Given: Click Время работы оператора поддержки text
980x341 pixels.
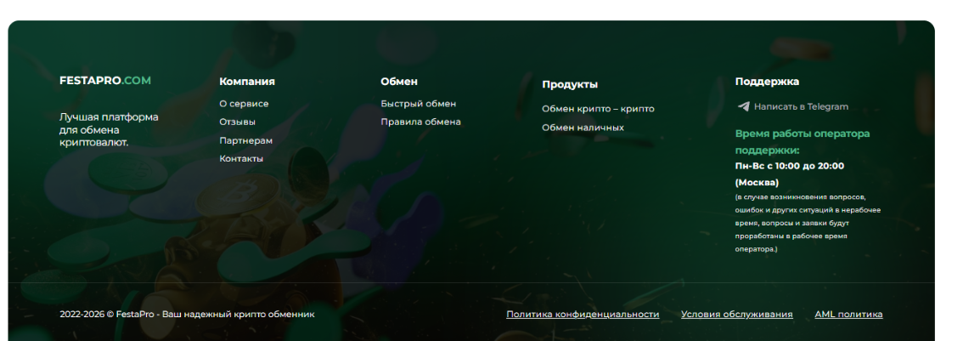Looking at the screenshot, I should (x=803, y=142).
